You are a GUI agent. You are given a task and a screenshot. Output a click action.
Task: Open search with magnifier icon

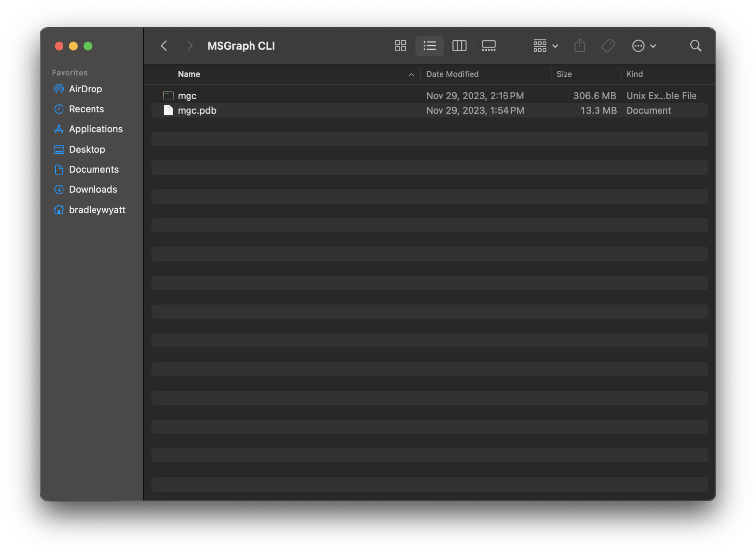(695, 46)
